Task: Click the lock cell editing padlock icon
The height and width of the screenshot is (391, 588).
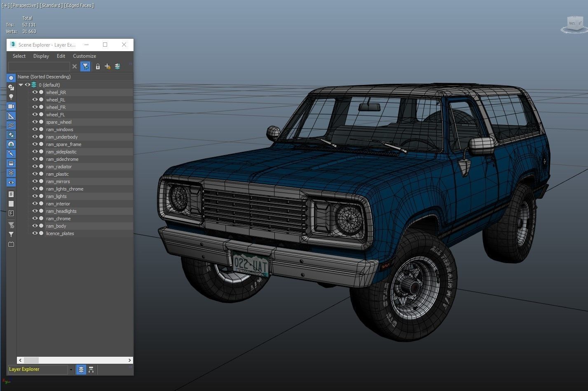Action: (98, 66)
